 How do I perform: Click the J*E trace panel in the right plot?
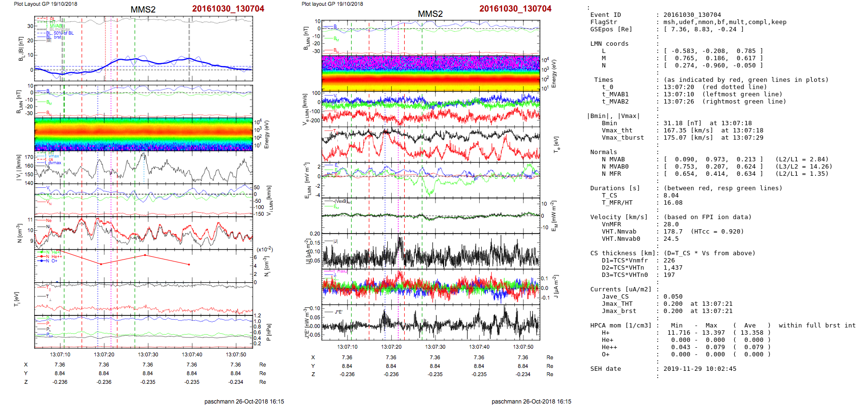click(431, 322)
